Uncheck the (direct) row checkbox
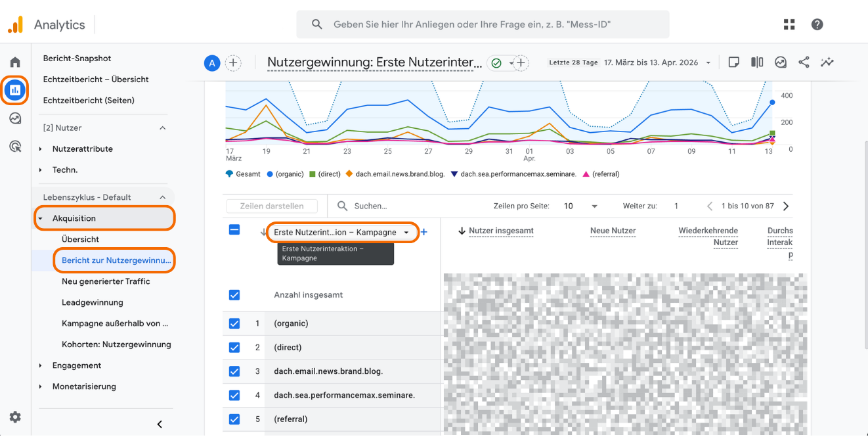Viewport: 868px width, 443px height. click(234, 347)
